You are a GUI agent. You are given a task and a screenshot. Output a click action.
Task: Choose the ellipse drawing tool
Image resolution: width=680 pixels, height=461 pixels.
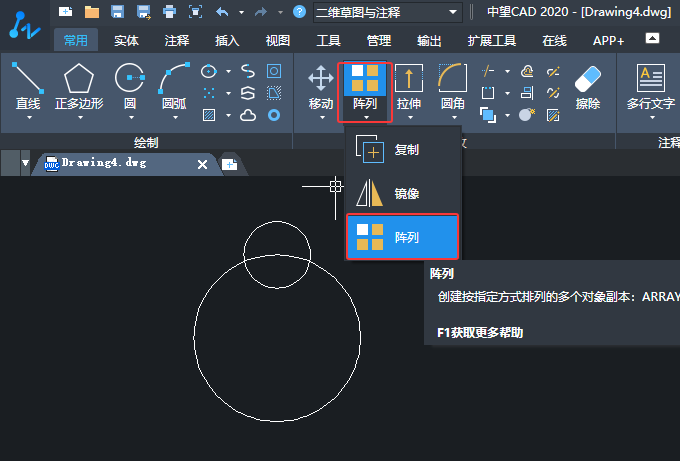coord(209,71)
